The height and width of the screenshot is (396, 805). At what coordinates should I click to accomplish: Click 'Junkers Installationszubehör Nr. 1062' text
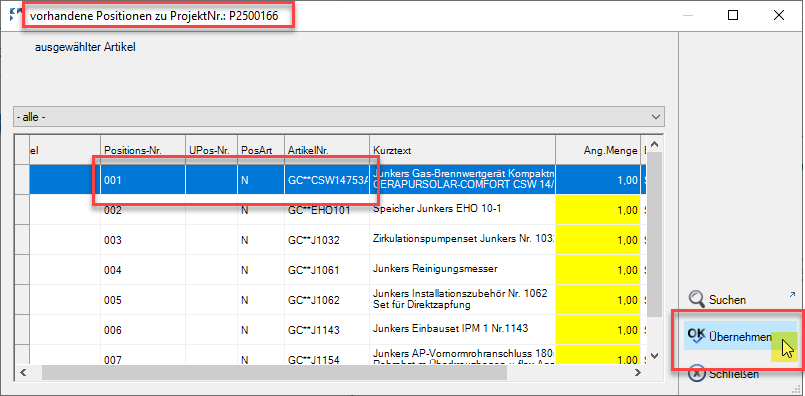[x=460, y=294]
